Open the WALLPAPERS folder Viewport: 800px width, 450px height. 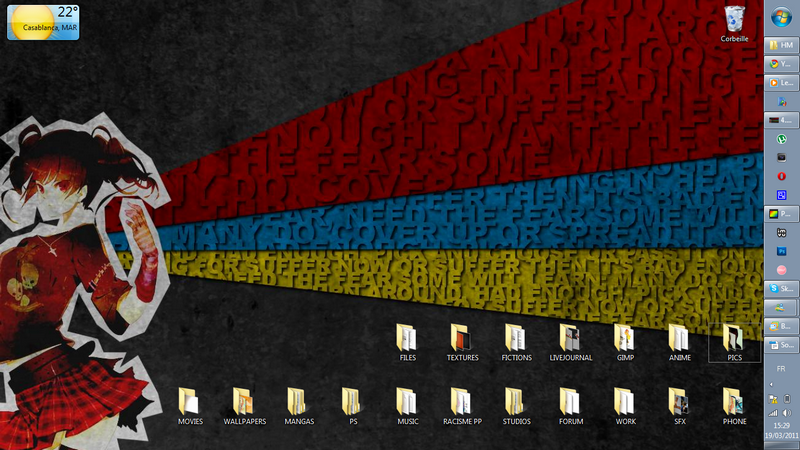pos(244,407)
